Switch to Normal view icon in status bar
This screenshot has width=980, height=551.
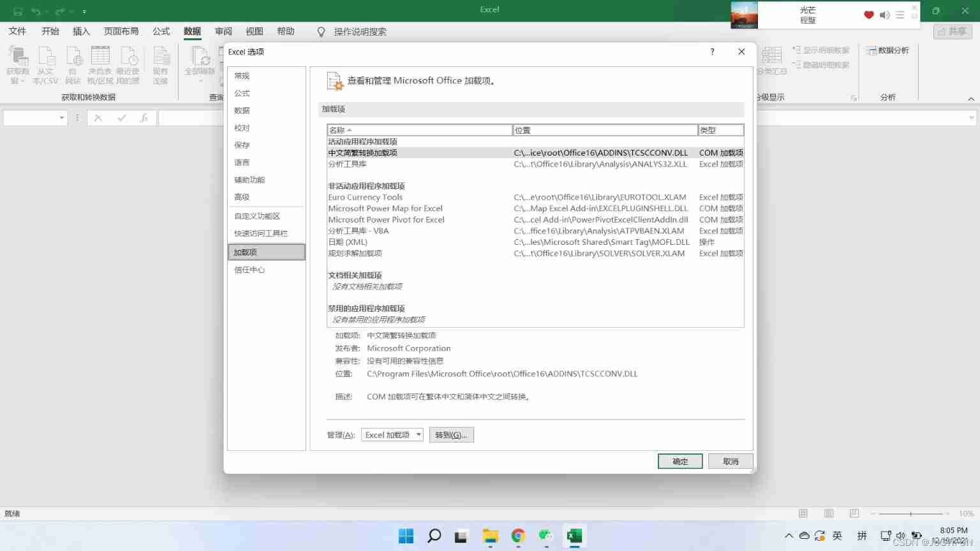[x=803, y=513]
